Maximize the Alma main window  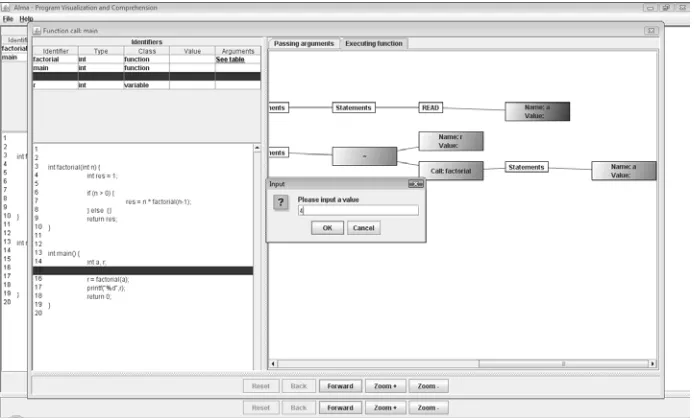(665, 8)
